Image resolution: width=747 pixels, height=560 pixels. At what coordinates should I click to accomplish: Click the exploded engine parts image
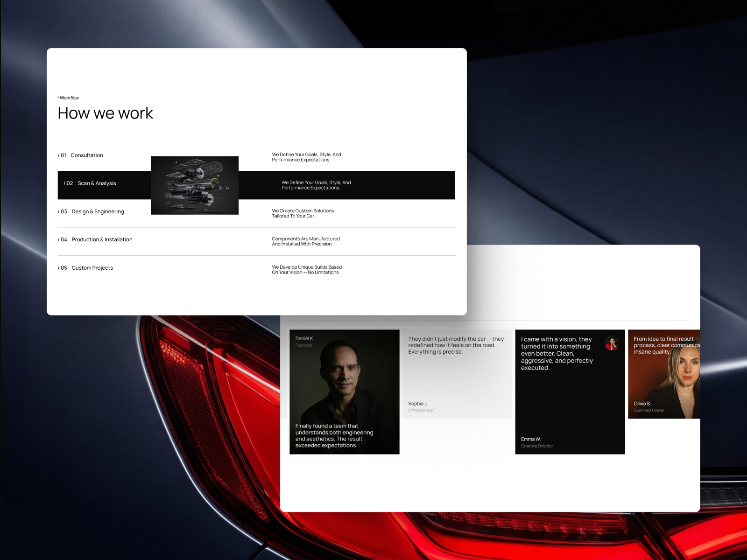click(195, 185)
